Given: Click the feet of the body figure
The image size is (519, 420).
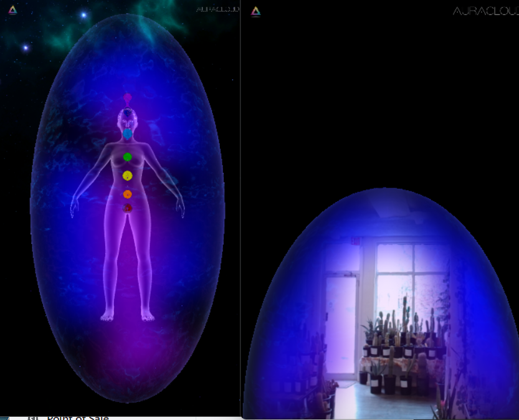Looking at the screenshot, I should pyautogui.click(x=127, y=316).
